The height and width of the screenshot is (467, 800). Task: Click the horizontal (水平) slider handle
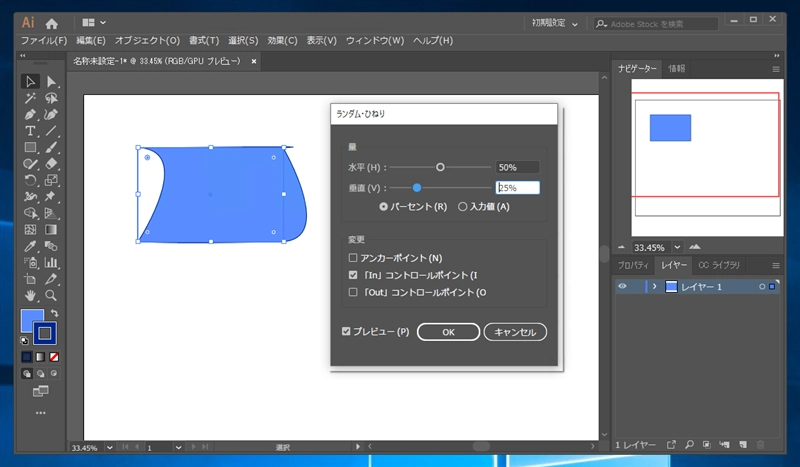pos(440,167)
